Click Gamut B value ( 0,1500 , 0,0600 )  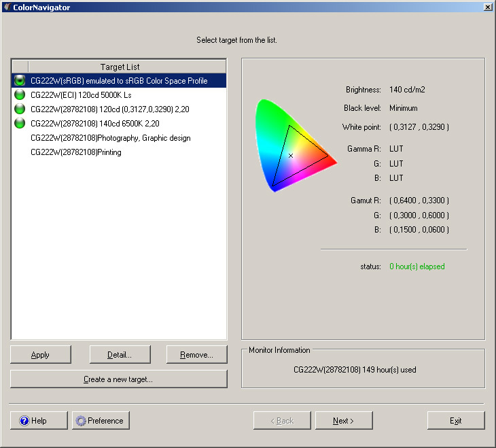point(419,230)
